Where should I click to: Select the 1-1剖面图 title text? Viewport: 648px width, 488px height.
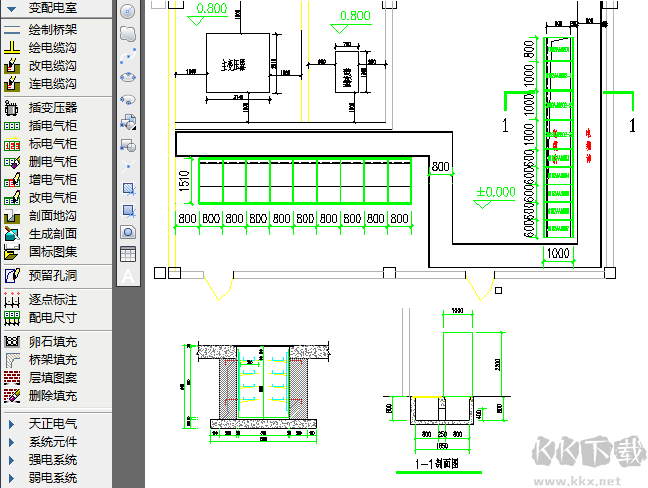(437, 464)
